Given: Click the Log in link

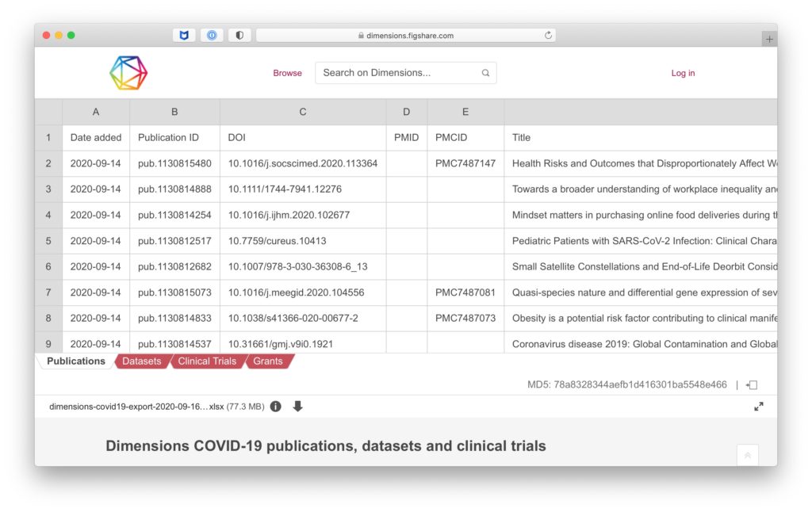Looking at the screenshot, I should pyautogui.click(x=683, y=73).
